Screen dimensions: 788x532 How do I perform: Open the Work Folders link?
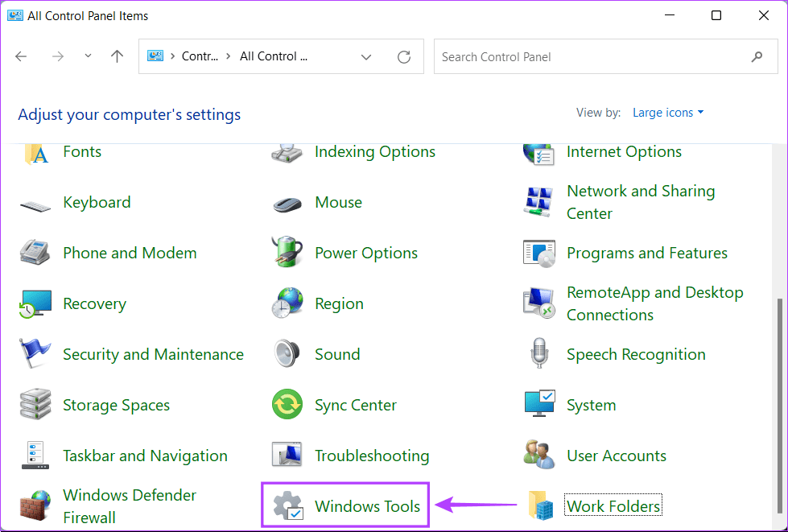(x=613, y=506)
